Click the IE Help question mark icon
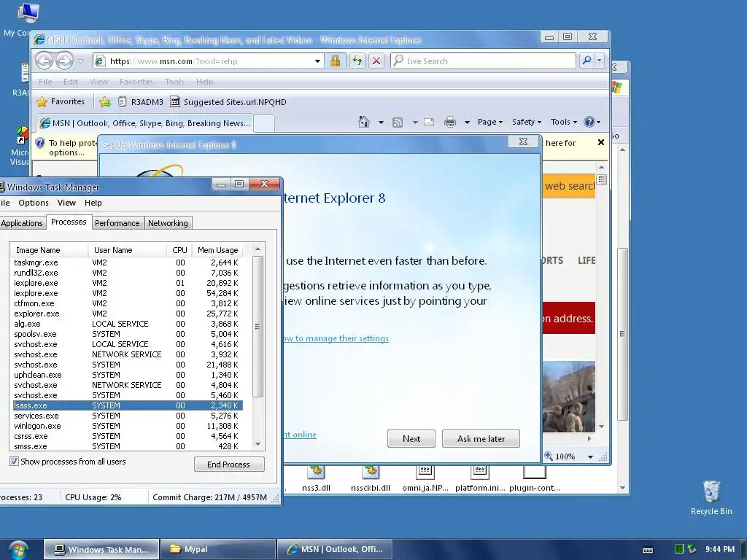Viewport: 747px width, 560px height. [589, 122]
